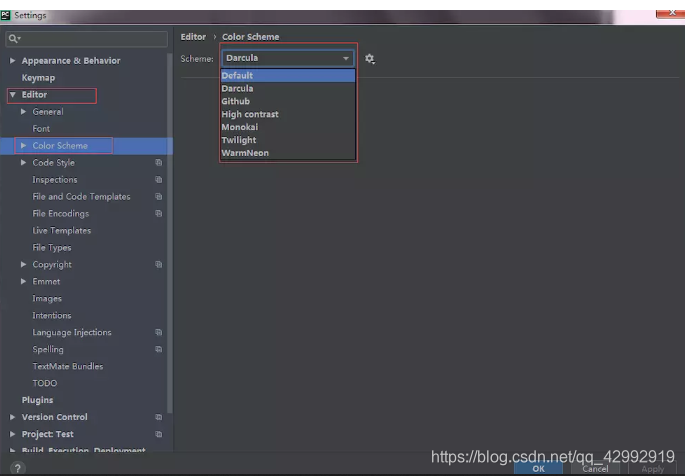Expand the Project: Test arrow
This screenshot has width=685, height=476.
13,434
